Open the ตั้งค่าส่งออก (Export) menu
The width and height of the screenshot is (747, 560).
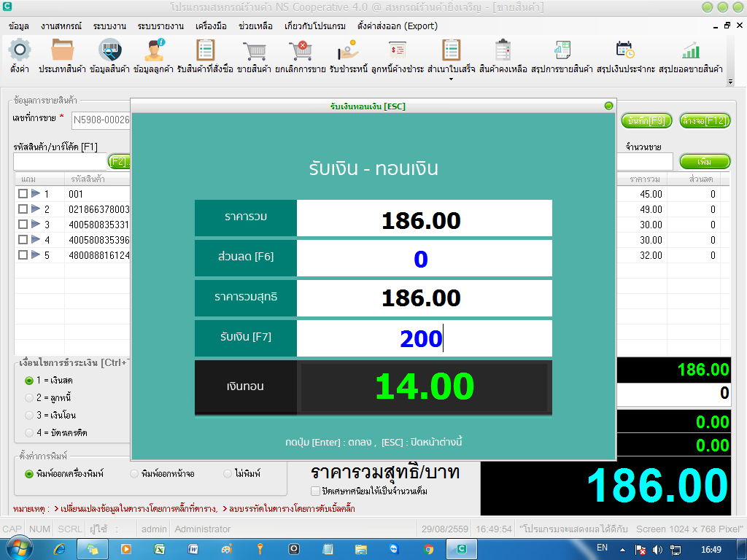[397, 26]
